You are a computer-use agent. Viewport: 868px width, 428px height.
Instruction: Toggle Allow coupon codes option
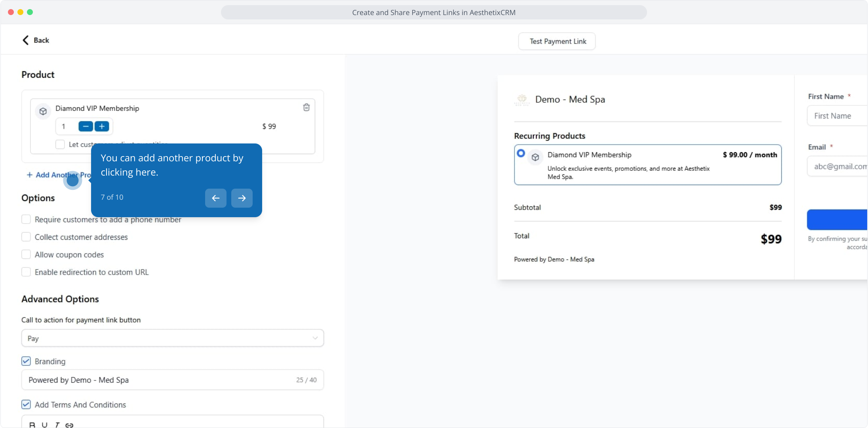[x=26, y=254]
